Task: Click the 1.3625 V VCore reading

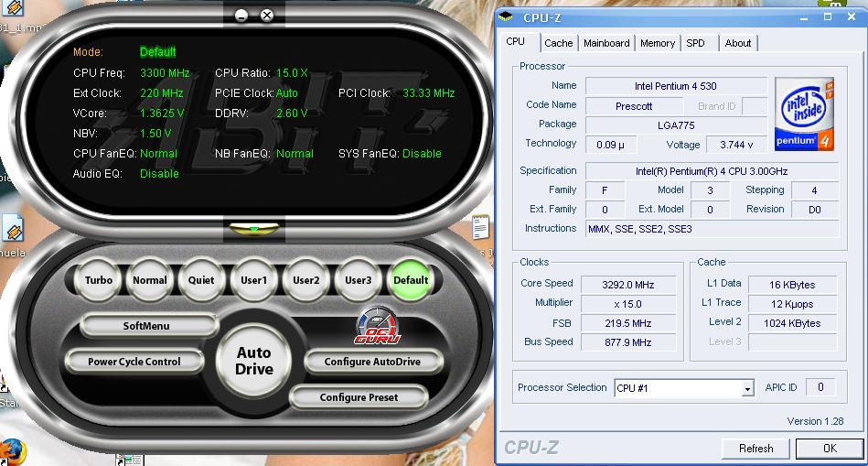Action: click(x=162, y=113)
